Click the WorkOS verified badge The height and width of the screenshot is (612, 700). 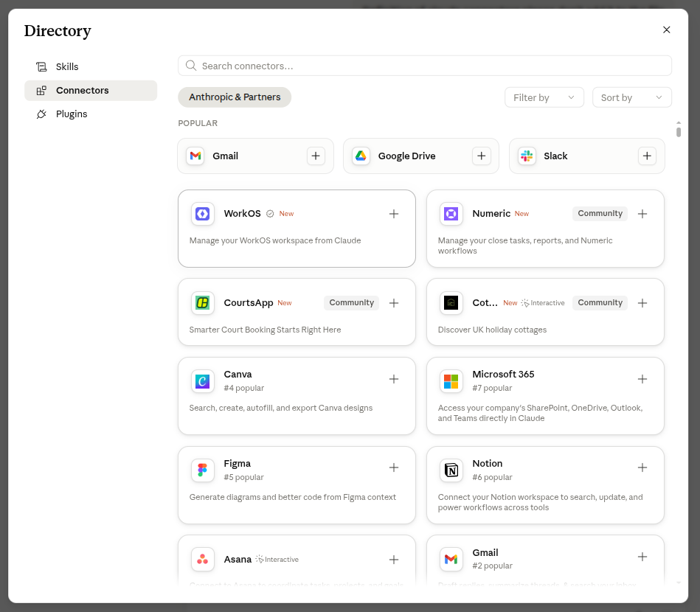(270, 214)
